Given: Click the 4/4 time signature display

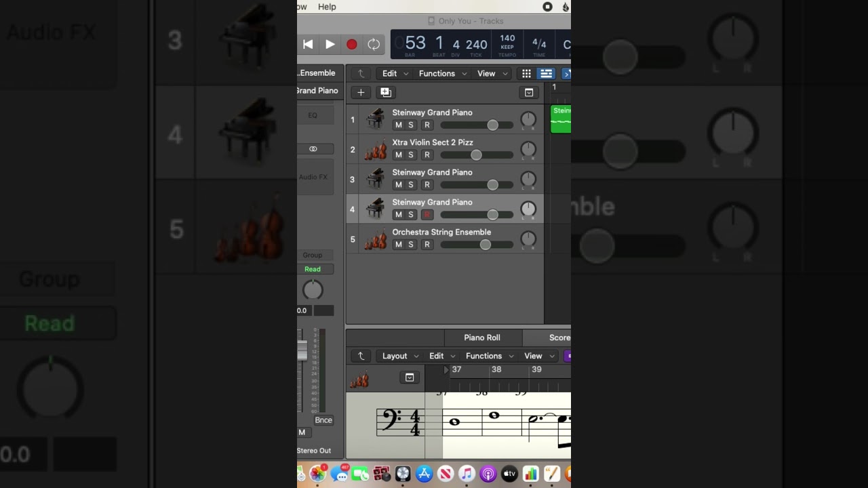Looking at the screenshot, I should coord(539,44).
